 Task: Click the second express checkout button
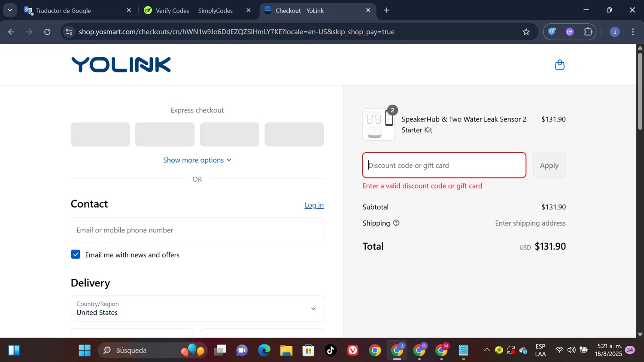(x=165, y=134)
